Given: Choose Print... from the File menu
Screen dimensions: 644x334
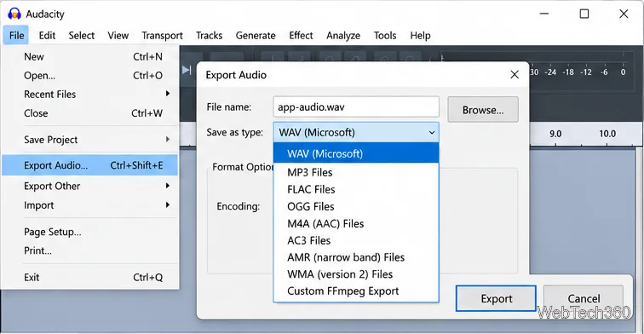Looking at the screenshot, I should click(90, 250).
